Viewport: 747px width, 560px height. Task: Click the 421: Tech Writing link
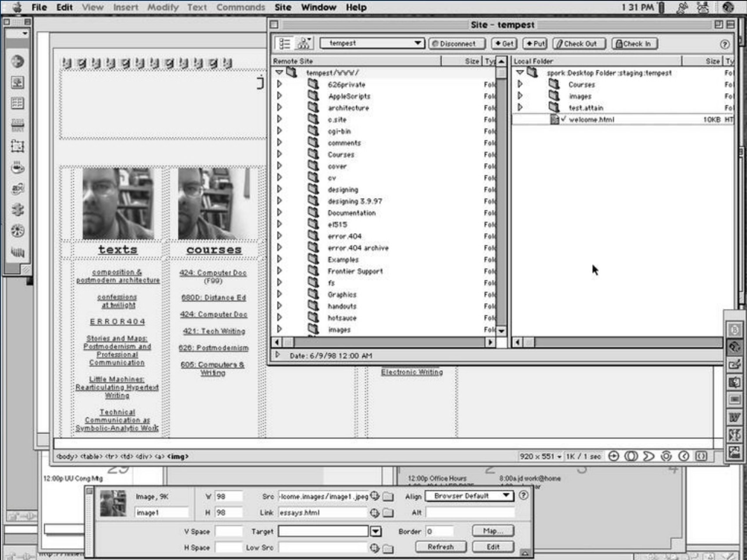[x=214, y=331]
